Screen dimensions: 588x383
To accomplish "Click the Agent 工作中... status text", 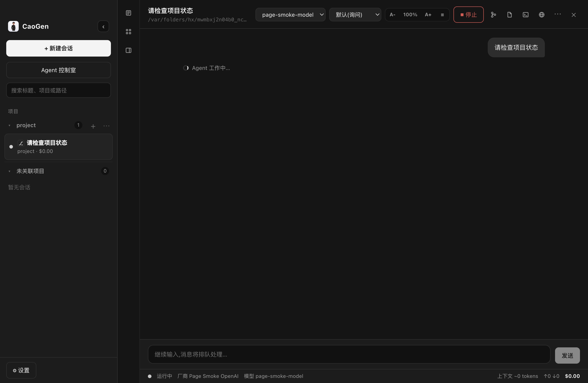I will [211, 68].
